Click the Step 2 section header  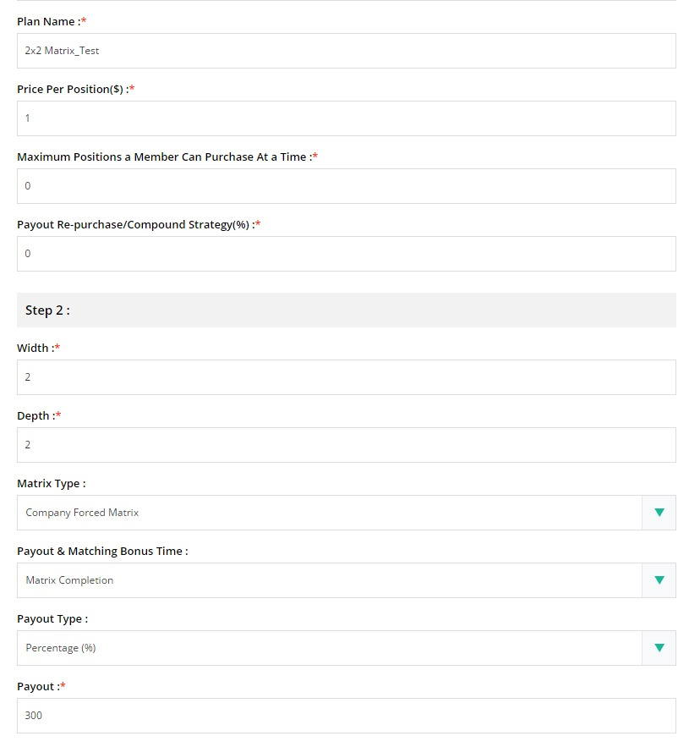click(x=346, y=310)
